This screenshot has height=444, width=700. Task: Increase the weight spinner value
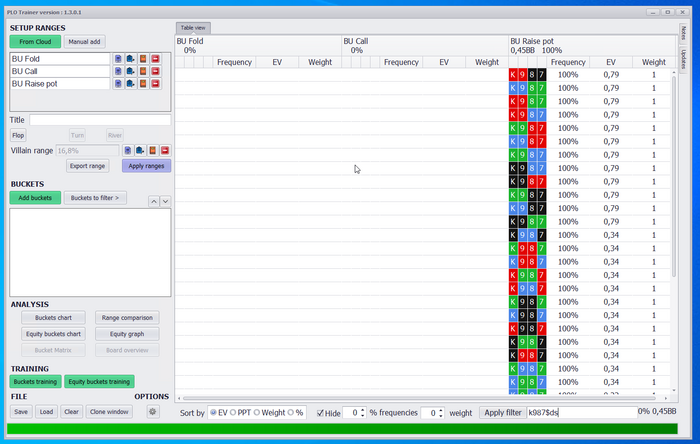click(441, 410)
